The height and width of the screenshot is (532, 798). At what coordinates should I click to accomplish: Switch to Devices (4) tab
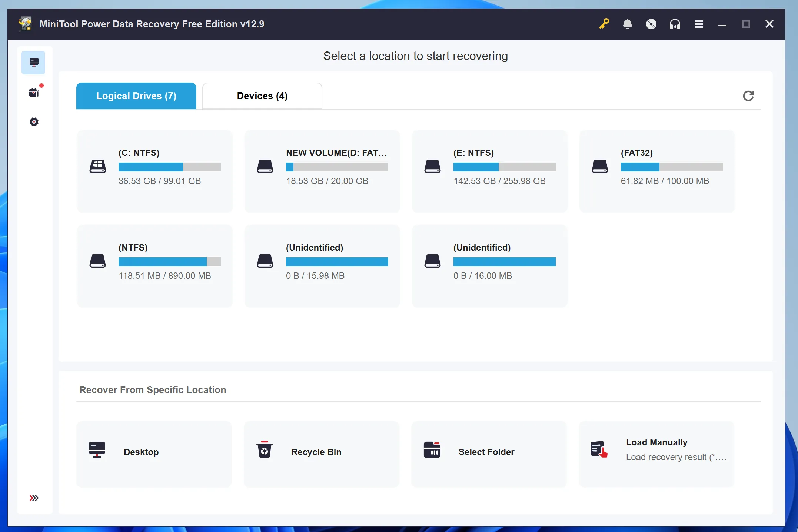[x=262, y=96]
